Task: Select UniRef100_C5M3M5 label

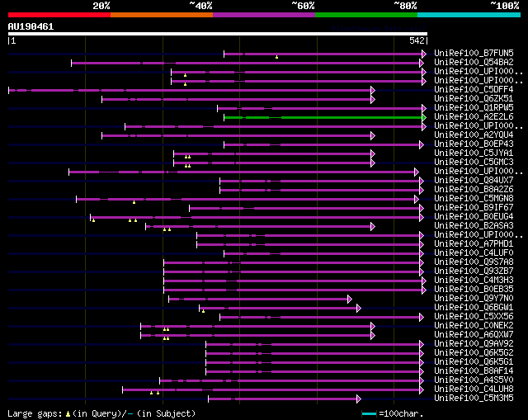Action: (x=474, y=399)
